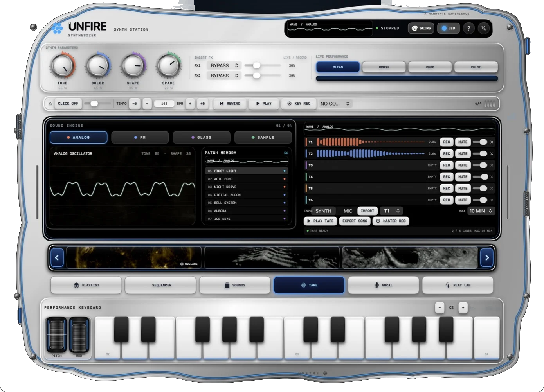
Task: Remove track T2 with its X icon
Action: click(492, 154)
